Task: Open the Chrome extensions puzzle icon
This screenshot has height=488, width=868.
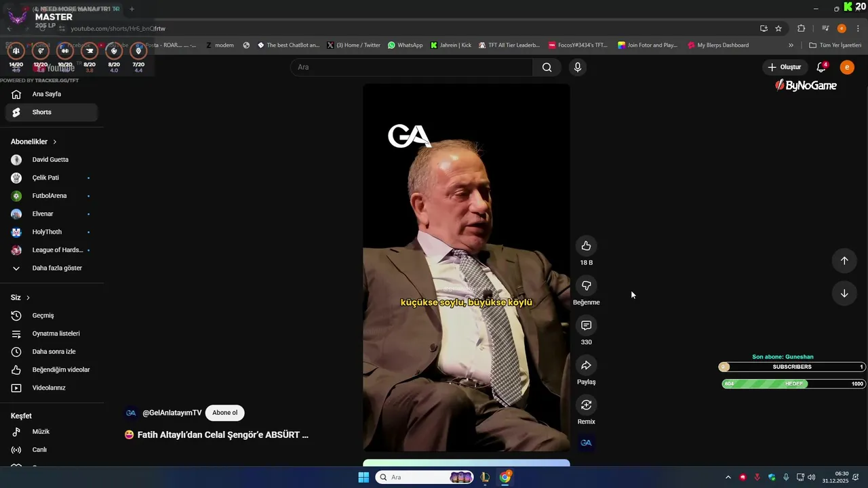Action: click(802, 28)
